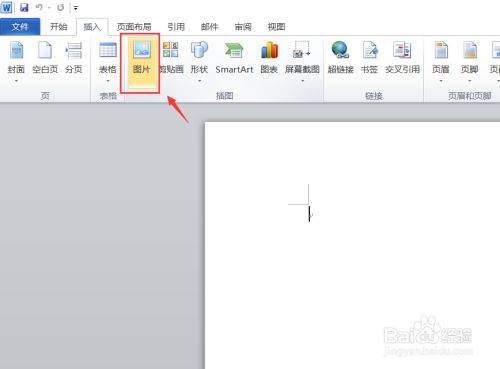Insert a blank page with the 空白页 icon
This screenshot has height=369, width=500.
click(45, 51)
